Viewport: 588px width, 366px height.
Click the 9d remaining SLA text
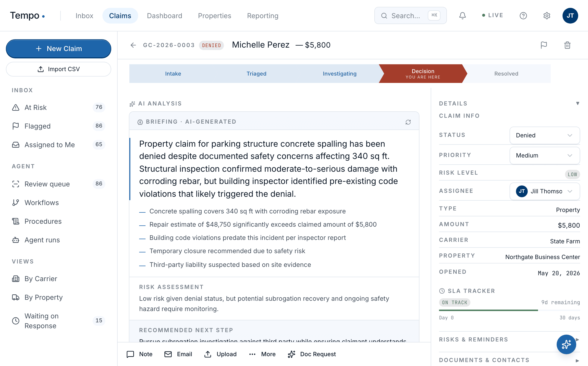(x=560, y=302)
